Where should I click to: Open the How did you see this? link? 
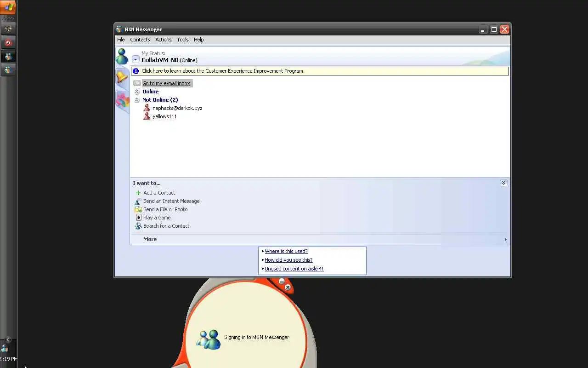(288, 260)
